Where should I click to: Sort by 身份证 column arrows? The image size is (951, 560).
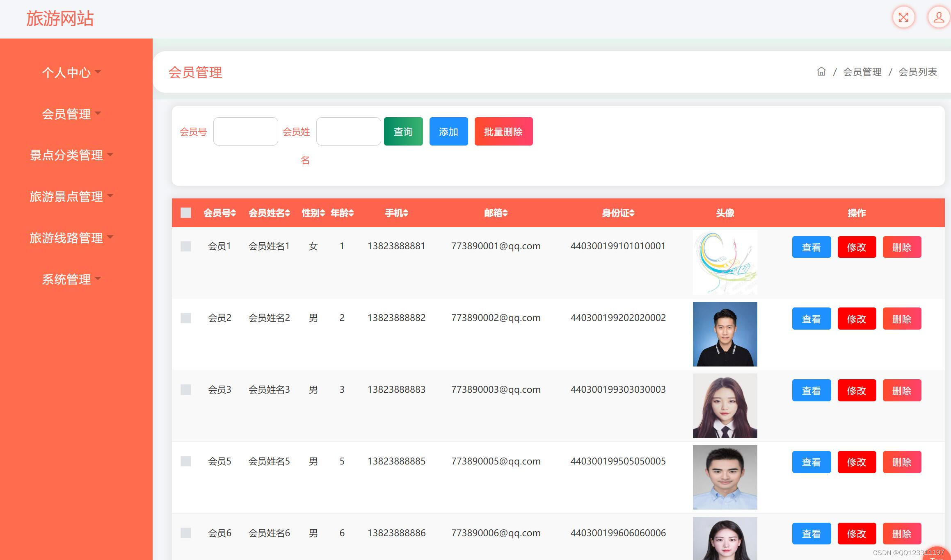click(632, 213)
